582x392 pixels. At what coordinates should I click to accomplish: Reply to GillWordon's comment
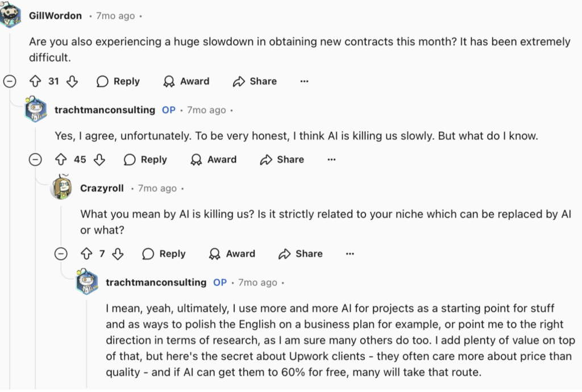118,81
